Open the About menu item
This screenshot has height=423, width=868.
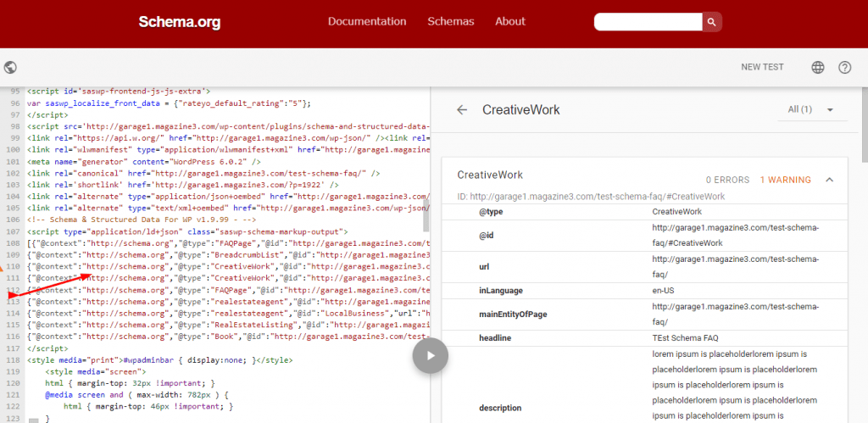pyautogui.click(x=509, y=21)
